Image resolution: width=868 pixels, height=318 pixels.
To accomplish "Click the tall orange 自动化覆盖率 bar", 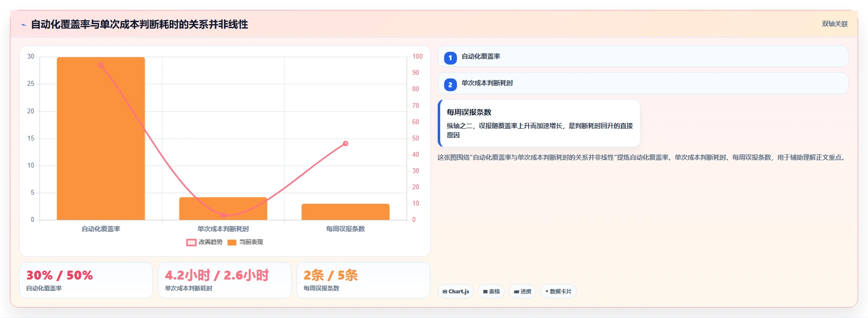I will pyautogui.click(x=101, y=139).
